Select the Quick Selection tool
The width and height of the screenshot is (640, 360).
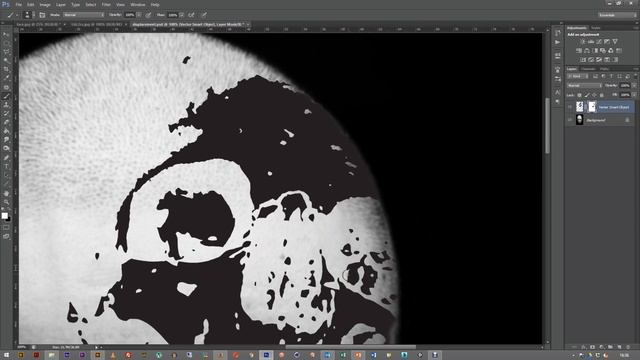[6, 60]
